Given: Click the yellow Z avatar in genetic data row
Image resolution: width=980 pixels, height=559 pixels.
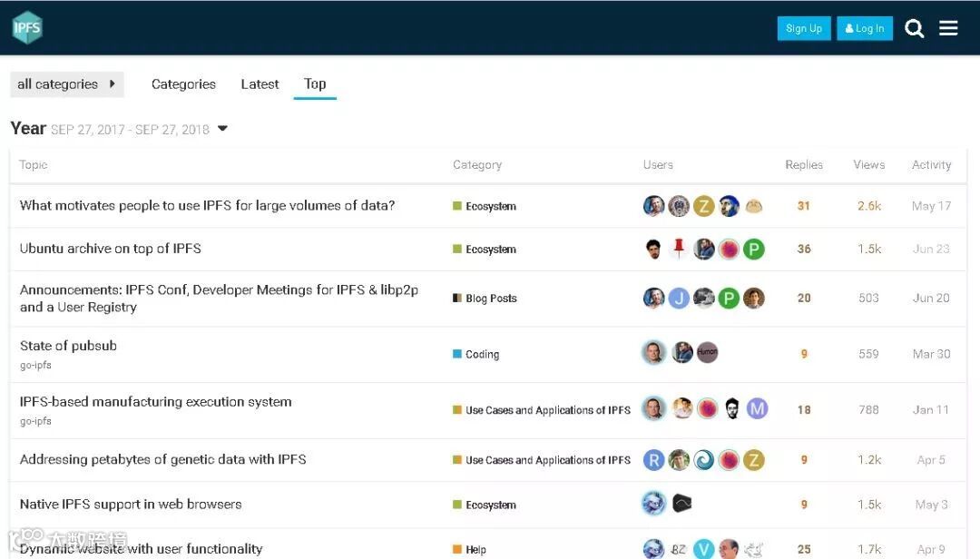Looking at the screenshot, I should click(x=754, y=460).
